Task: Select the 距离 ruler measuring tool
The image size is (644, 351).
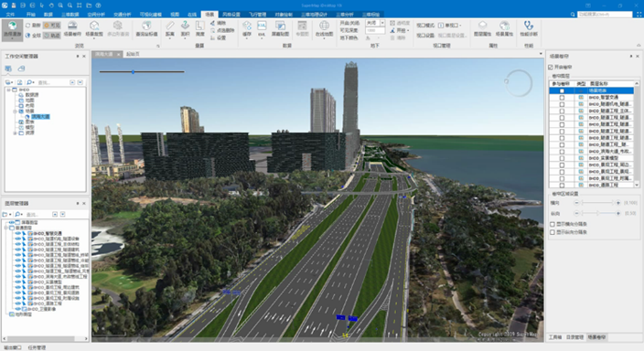Action: [170, 29]
